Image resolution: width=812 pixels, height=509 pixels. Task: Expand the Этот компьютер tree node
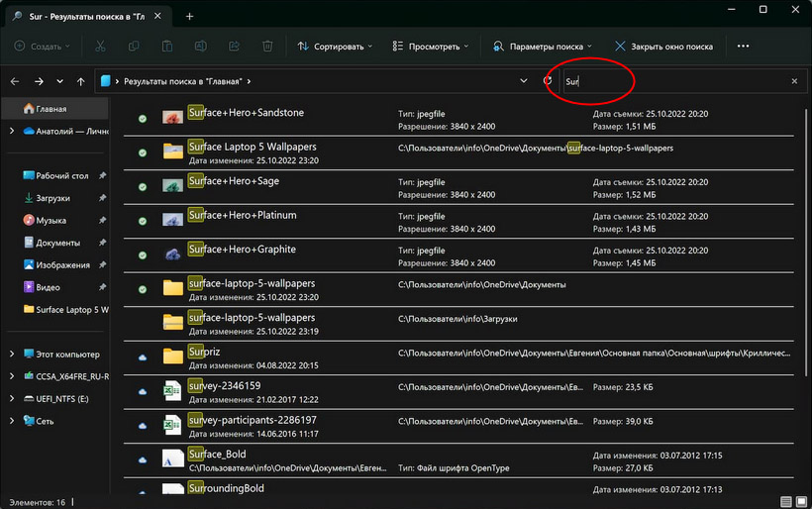[x=12, y=355]
